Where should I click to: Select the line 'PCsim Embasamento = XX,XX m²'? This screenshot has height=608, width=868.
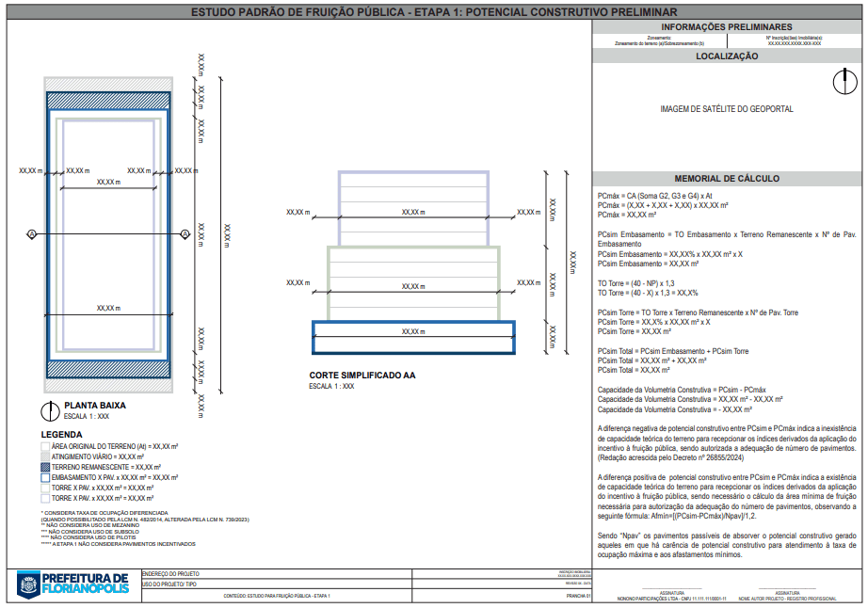[649, 264]
